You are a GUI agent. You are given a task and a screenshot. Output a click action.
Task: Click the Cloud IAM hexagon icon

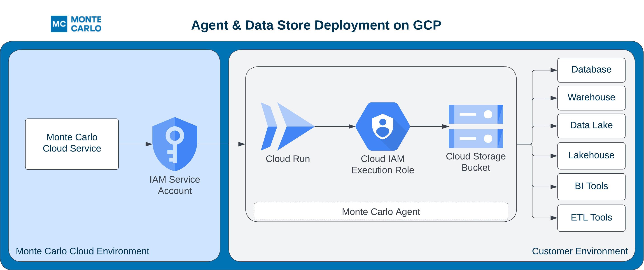(383, 126)
